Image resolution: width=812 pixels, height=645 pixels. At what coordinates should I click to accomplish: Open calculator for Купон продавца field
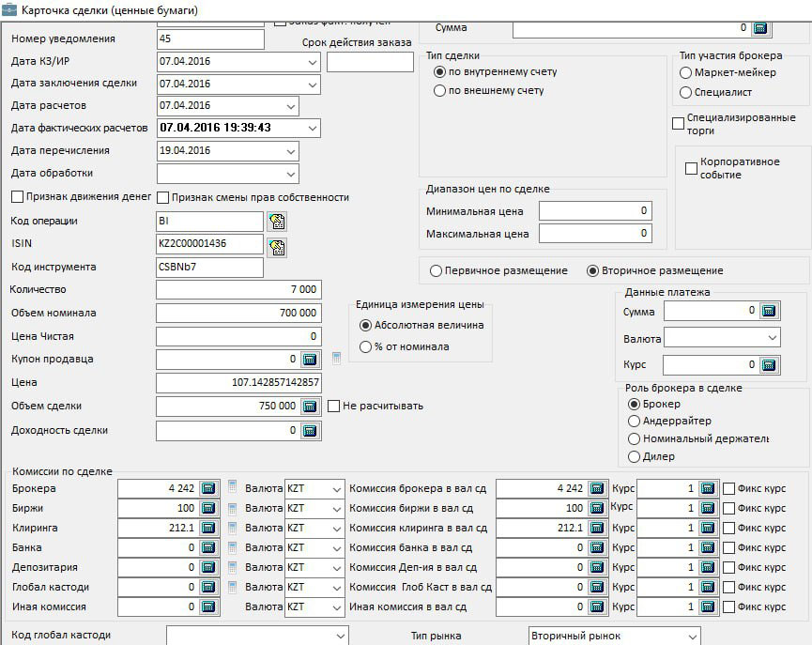pyautogui.click(x=310, y=359)
